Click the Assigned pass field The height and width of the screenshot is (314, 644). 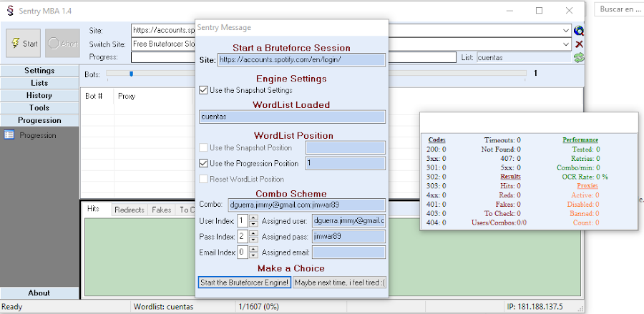point(348,237)
